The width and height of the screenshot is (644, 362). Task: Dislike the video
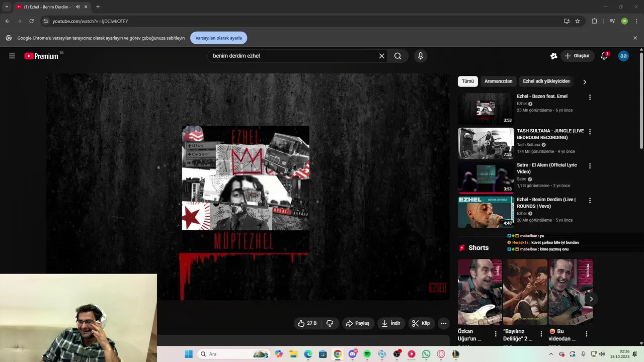point(330,323)
